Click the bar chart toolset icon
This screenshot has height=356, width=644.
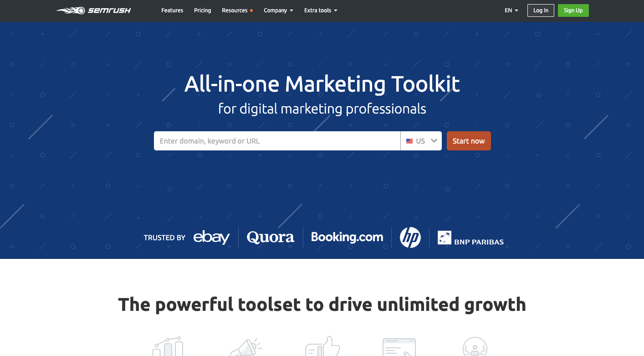(168, 347)
